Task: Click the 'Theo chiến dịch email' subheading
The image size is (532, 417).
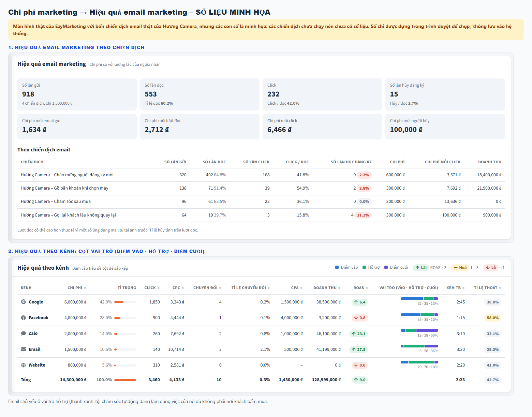Action: [x=44, y=150]
